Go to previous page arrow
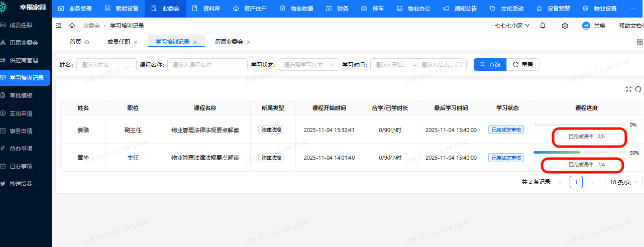 [560, 182]
